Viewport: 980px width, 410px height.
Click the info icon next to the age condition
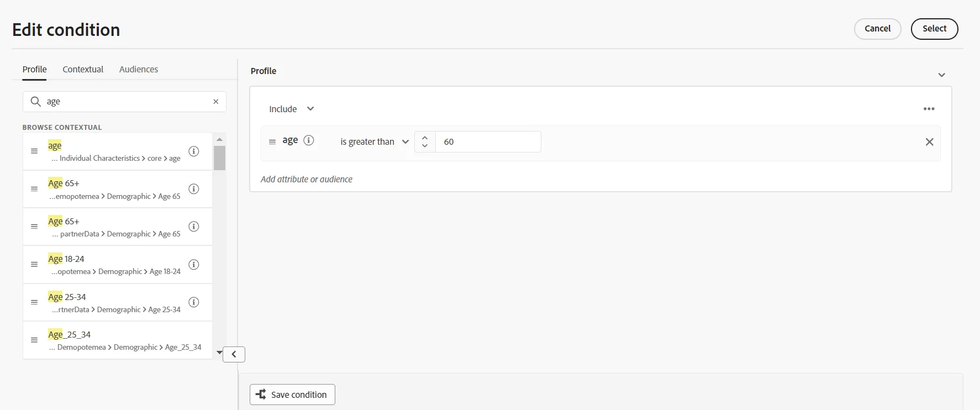[309, 140]
